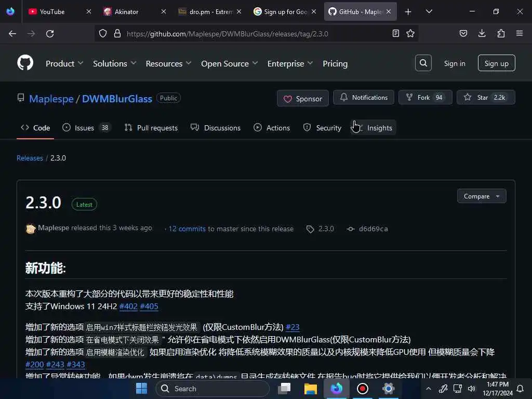Close the Akinator tab

point(164,11)
